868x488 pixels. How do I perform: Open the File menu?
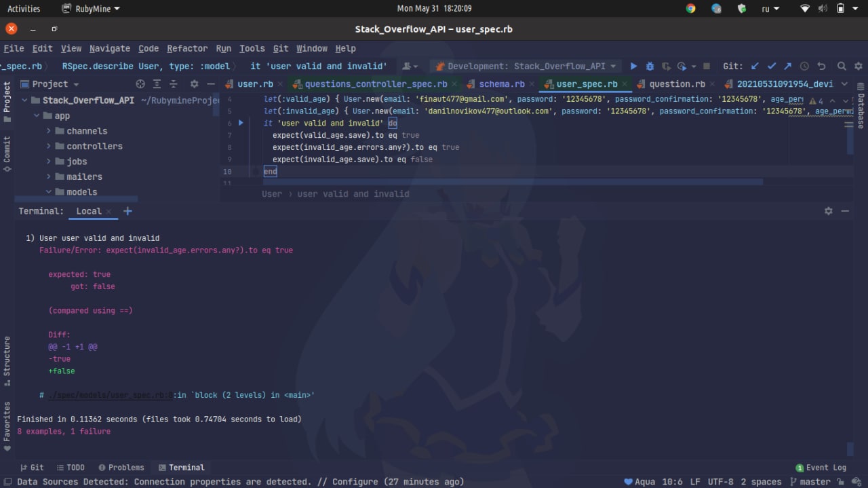pos(14,48)
